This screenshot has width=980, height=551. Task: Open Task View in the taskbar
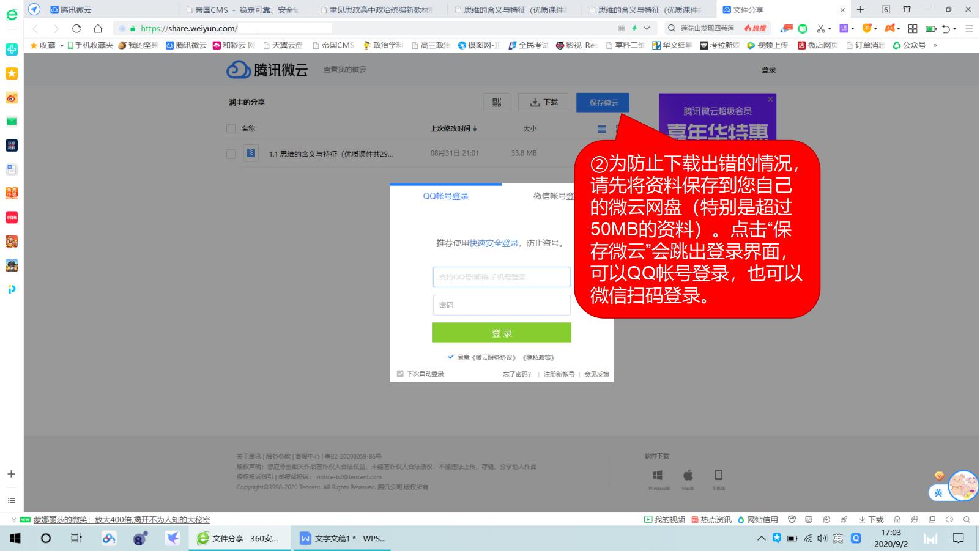coord(76,538)
